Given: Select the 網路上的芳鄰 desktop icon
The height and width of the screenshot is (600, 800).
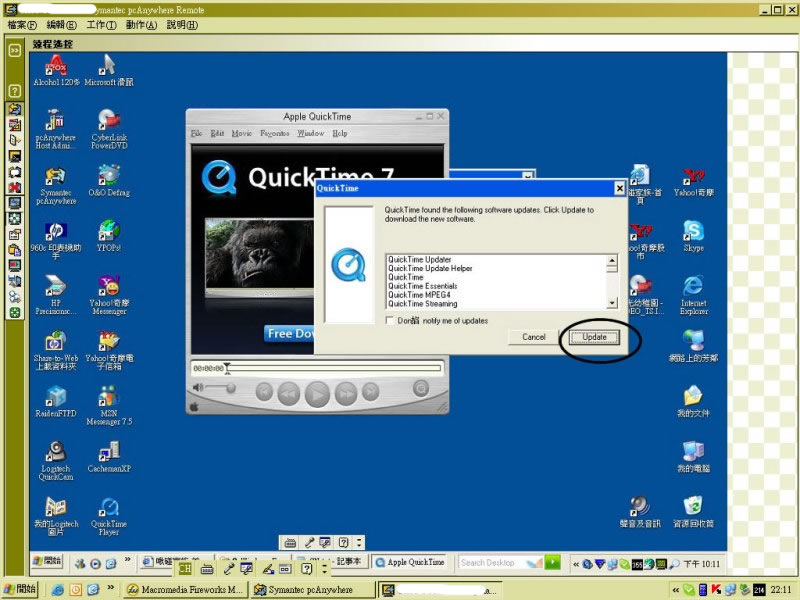Looking at the screenshot, I should (x=693, y=346).
